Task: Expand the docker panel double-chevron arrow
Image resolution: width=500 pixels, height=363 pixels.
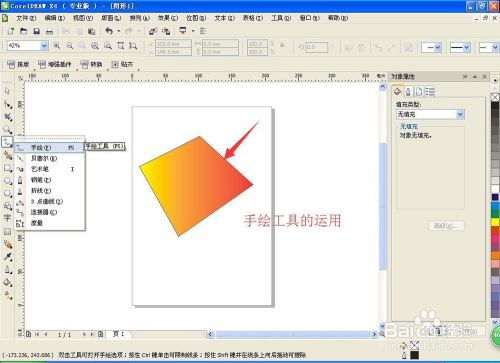Action: coord(465,77)
